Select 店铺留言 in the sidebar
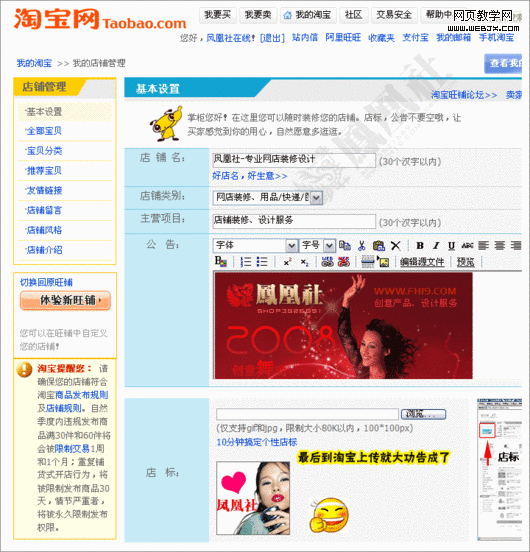The image size is (530, 552). (x=44, y=210)
